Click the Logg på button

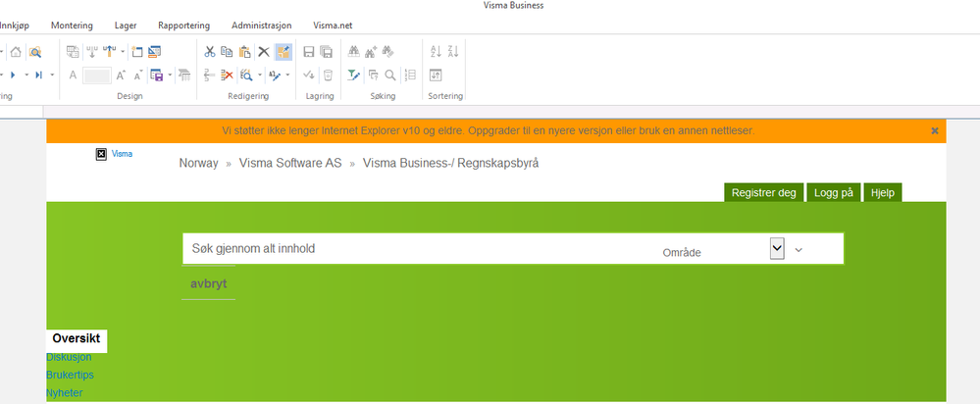pos(834,193)
